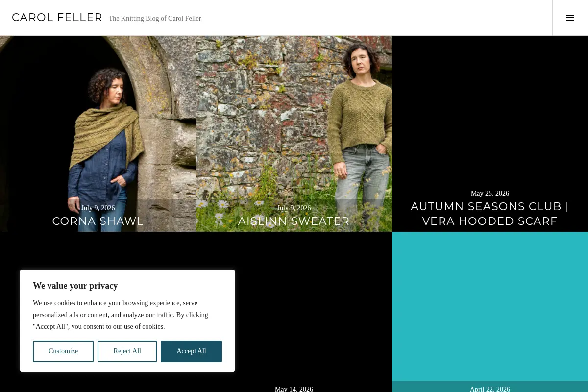
Task: Click the Carol Feller site title
Action: [x=57, y=18]
